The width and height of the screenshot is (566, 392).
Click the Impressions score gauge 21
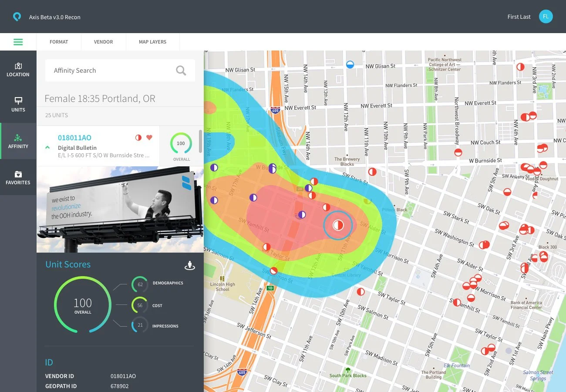coord(140,325)
